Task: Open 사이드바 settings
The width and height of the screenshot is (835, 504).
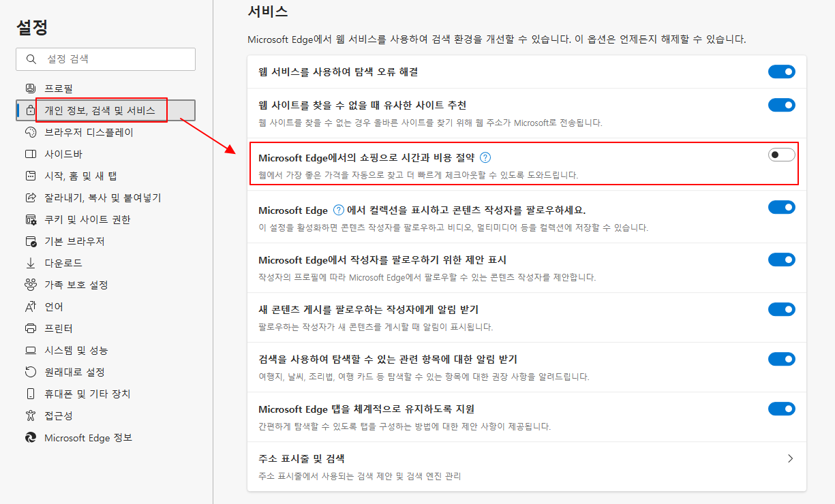Action: point(106,154)
